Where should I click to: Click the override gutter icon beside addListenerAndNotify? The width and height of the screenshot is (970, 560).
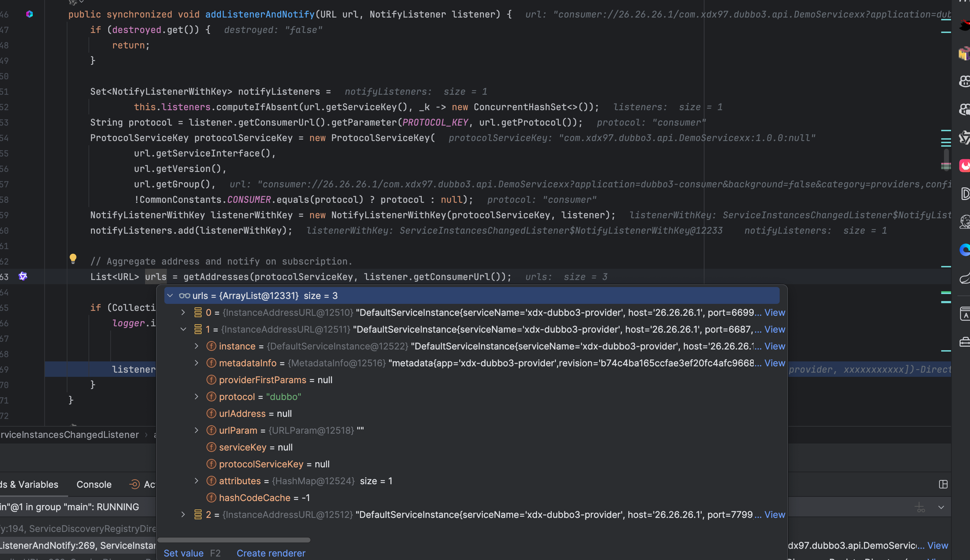30,14
